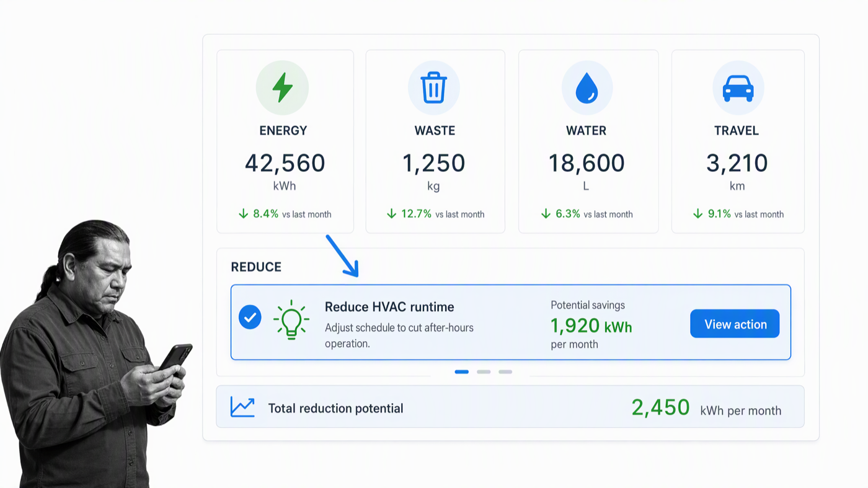
Task: Go to the third carousel page dot
Action: (x=505, y=372)
